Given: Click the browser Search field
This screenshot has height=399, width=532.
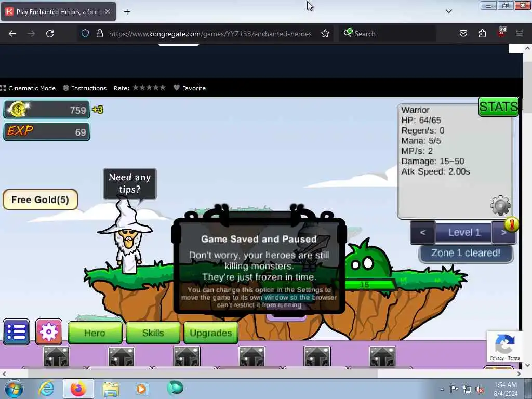Looking at the screenshot, I should pos(387,34).
